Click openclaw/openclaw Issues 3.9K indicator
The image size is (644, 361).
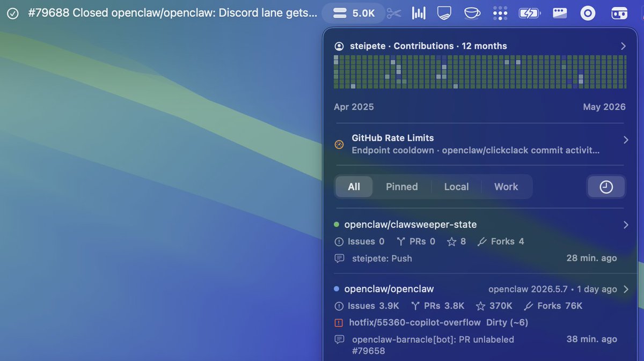(x=367, y=306)
